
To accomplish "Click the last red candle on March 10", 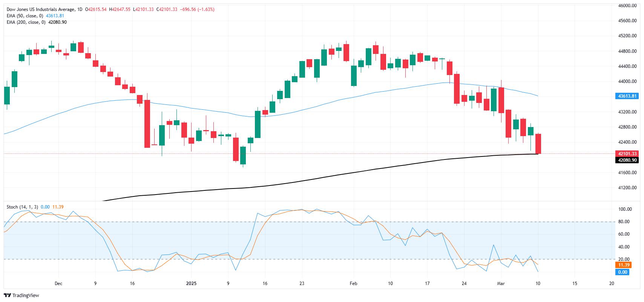I will 538,144.
